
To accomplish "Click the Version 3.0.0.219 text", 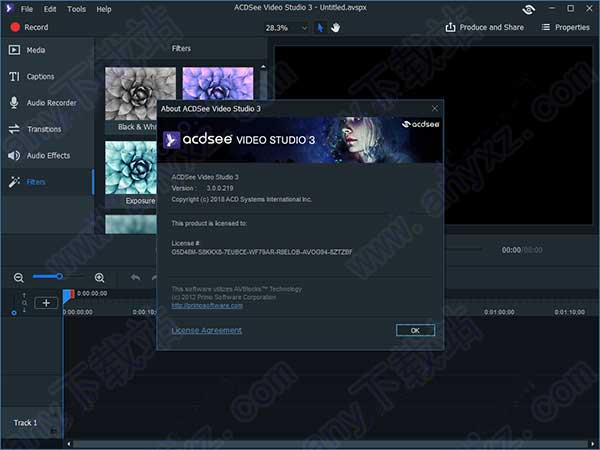I will pos(202,188).
